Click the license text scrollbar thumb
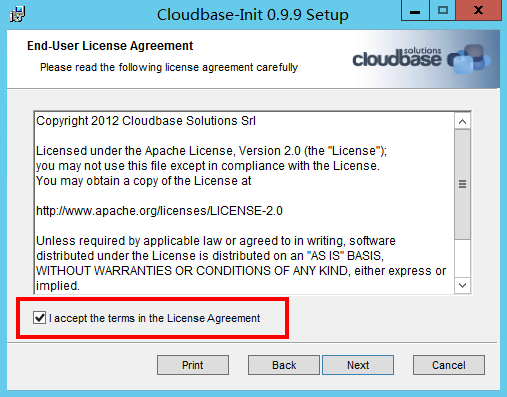 [462, 184]
